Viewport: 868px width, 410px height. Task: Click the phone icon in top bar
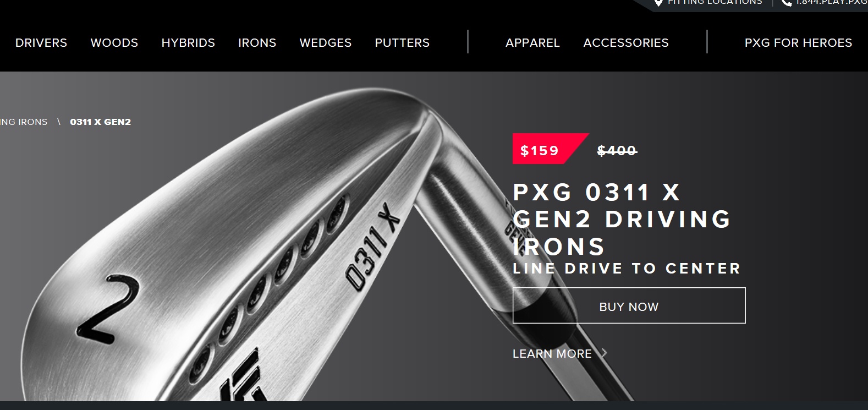pyautogui.click(x=787, y=3)
